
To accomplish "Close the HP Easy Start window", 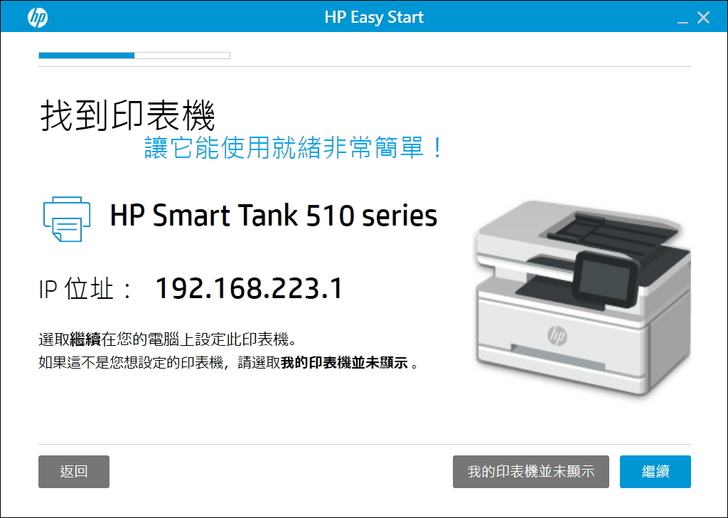I will pos(703,18).
